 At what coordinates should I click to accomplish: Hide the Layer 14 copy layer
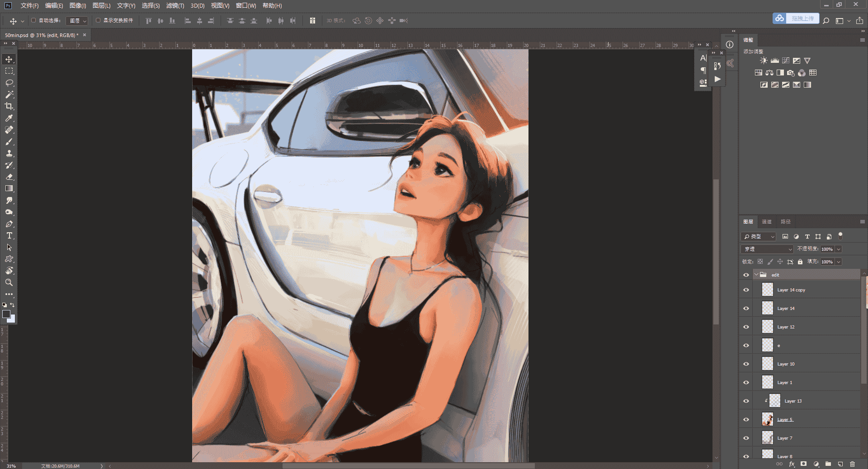coord(746,290)
